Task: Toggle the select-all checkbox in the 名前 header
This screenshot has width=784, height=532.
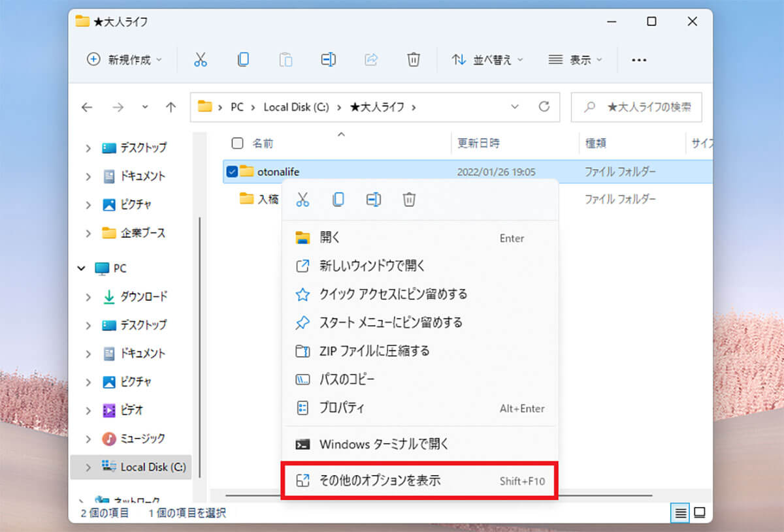Action: (238, 143)
